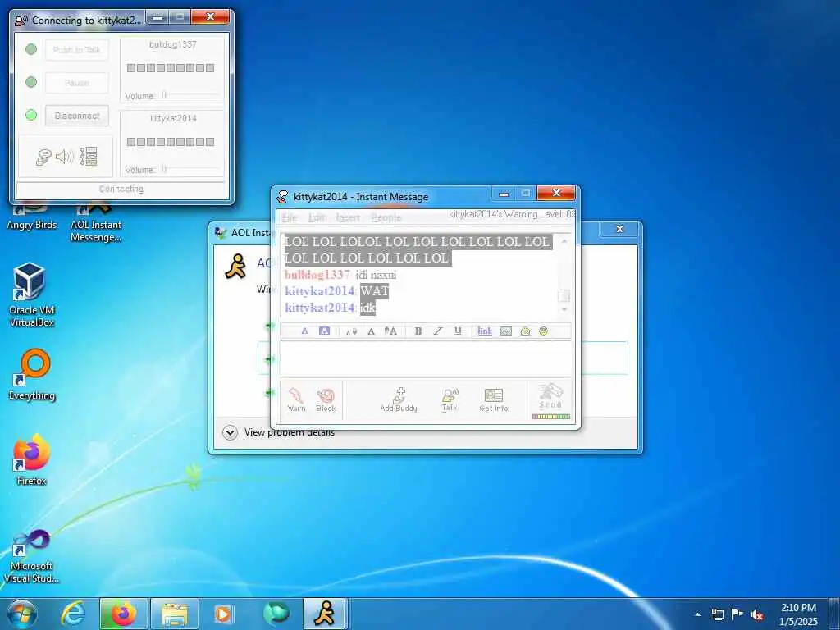Toggle bold formatting in IM window

[x=418, y=331]
